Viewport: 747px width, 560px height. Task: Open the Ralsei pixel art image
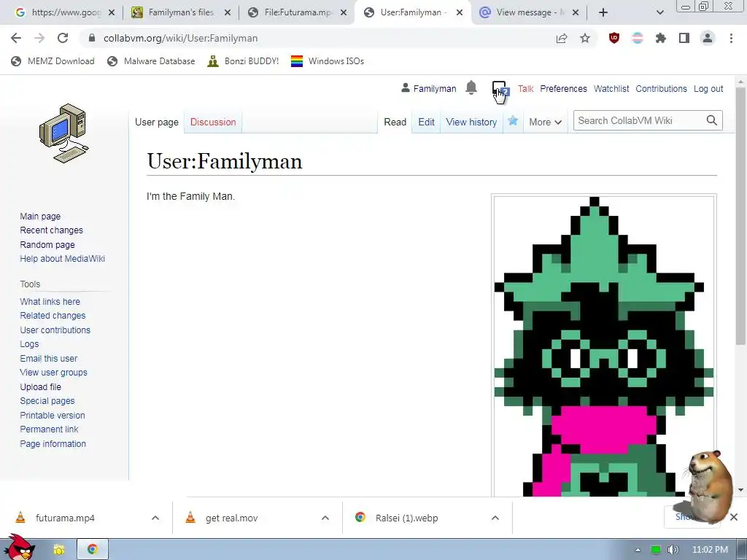click(603, 346)
